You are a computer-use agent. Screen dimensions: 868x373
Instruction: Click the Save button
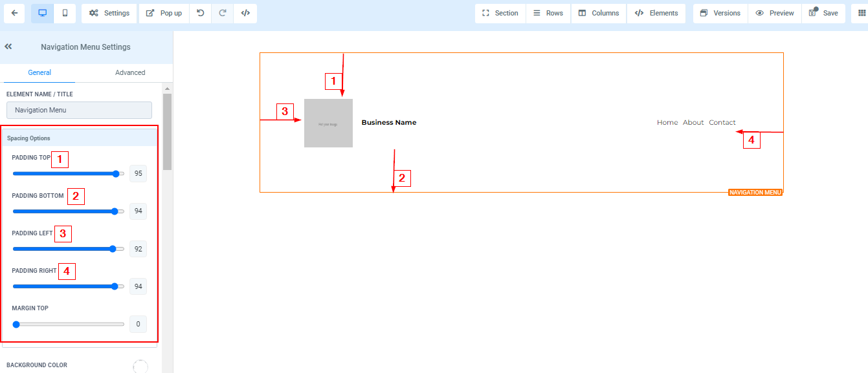[x=823, y=13]
